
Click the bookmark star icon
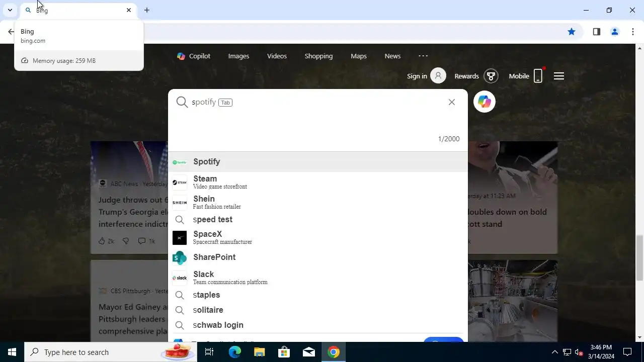click(572, 32)
